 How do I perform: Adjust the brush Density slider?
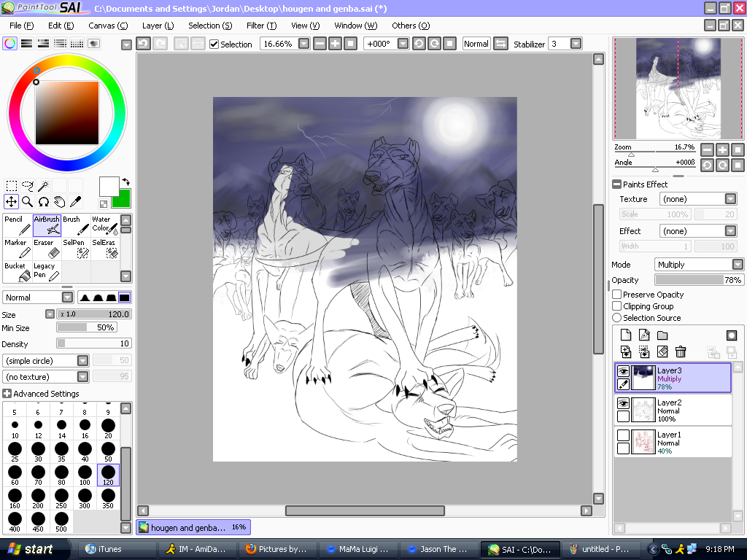(x=94, y=343)
